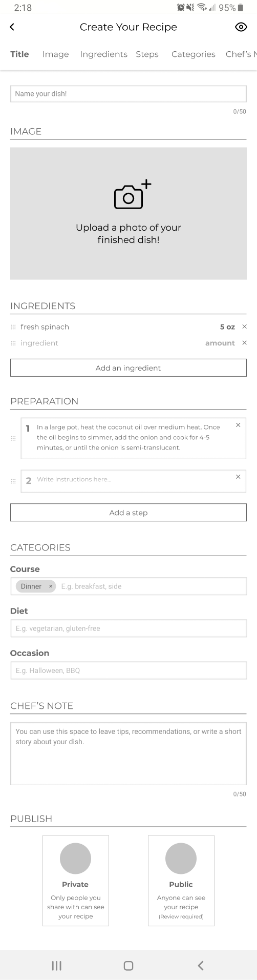
Task: Remove the fresh spinach ingredient
Action: click(244, 327)
